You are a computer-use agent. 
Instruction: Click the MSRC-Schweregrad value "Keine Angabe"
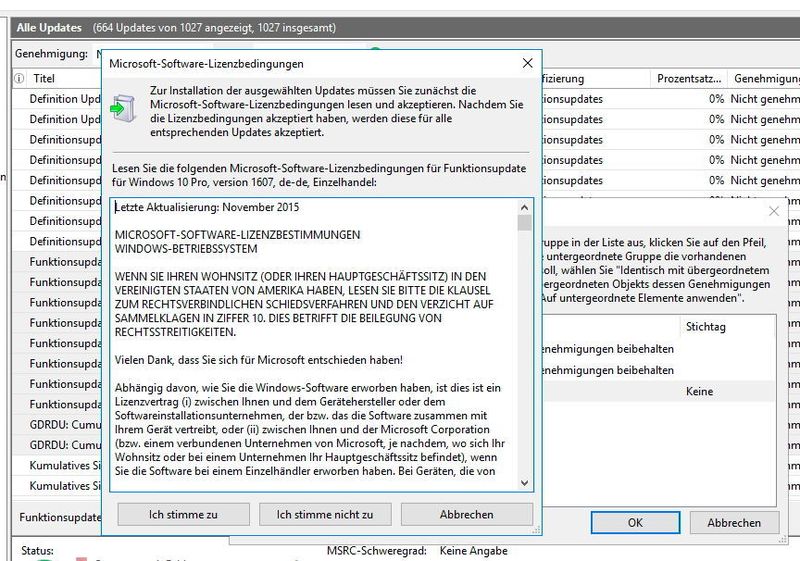pos(473,551)
